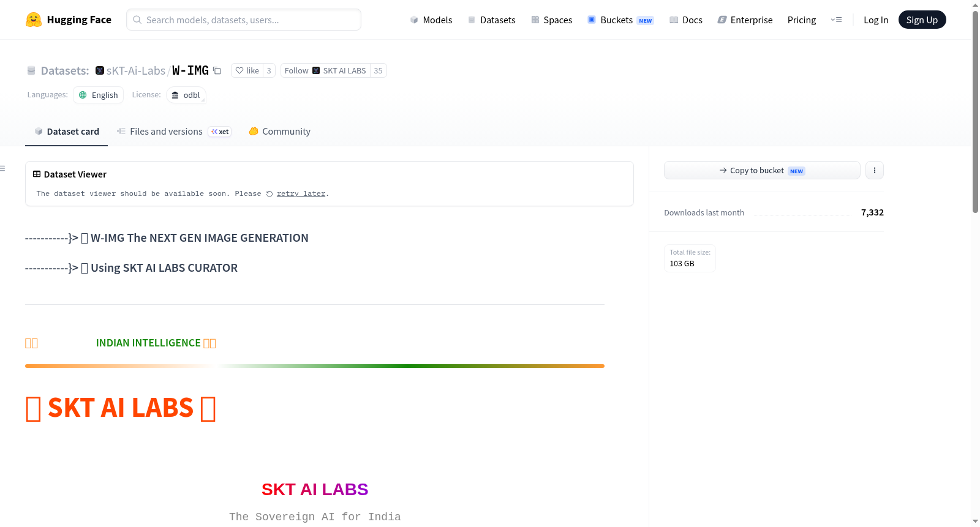Like the W-IMG dataset

click(x=247, y=70)
